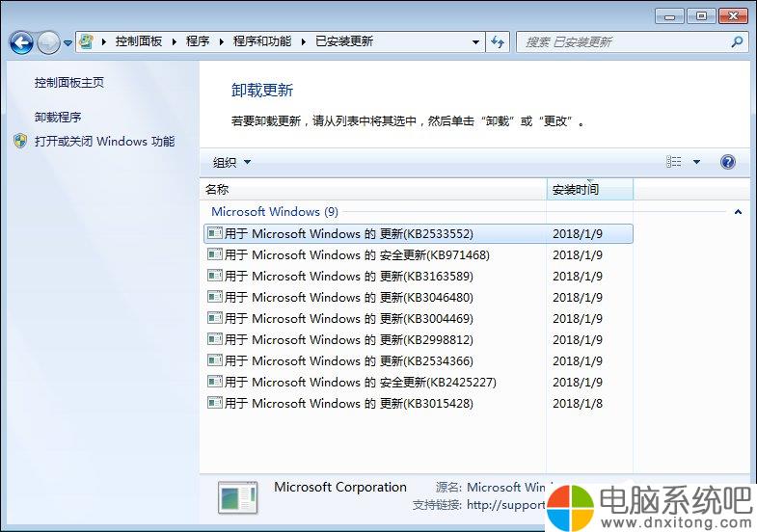Click the icon of security update KB971468

click(215, 254)
